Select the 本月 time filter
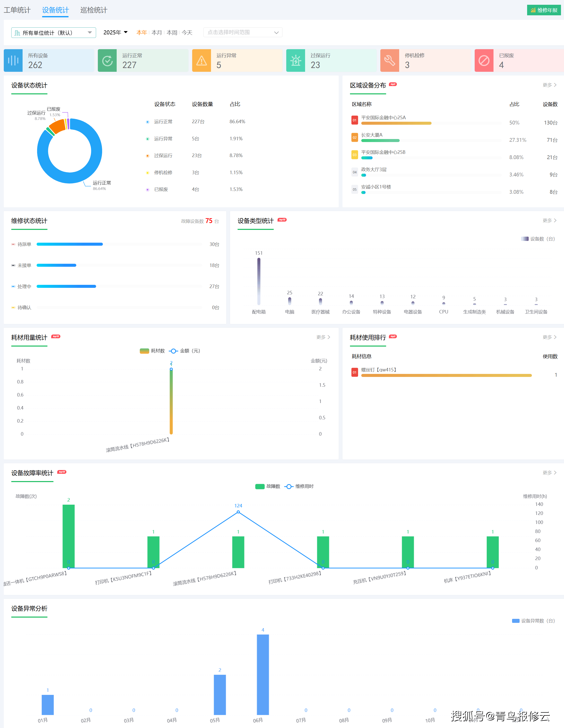 156,32
